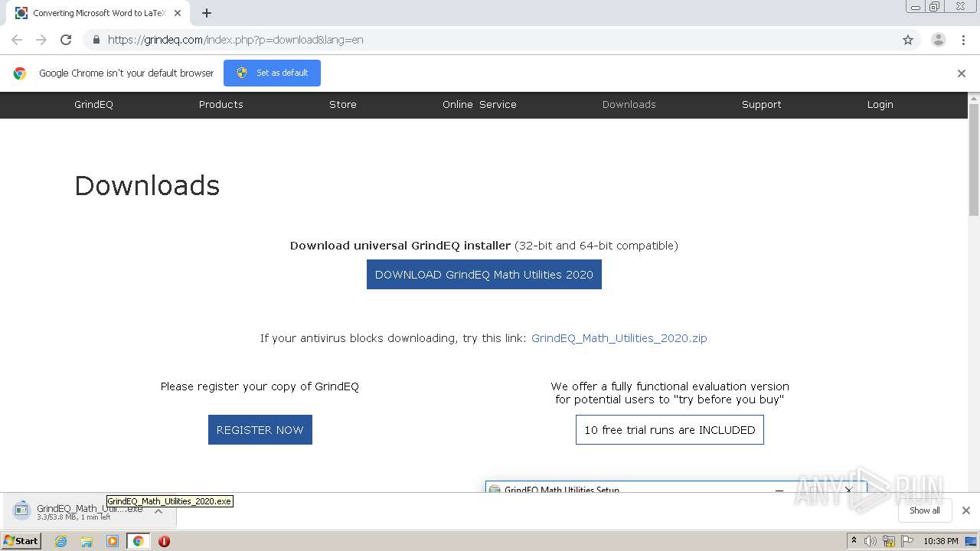The height and width of the screenshot is (551, 980).
Task: Launch Internet Explorer from taskbar
Action: 61,541
